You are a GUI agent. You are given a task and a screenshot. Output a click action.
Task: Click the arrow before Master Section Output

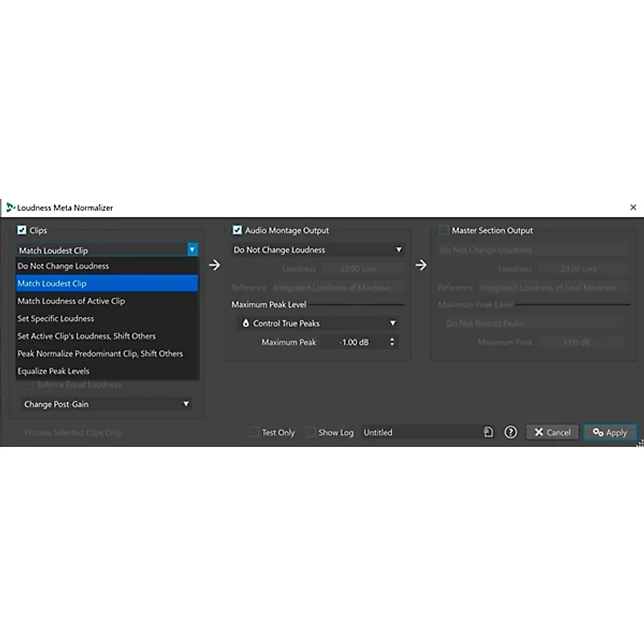(x=421, y=265)
